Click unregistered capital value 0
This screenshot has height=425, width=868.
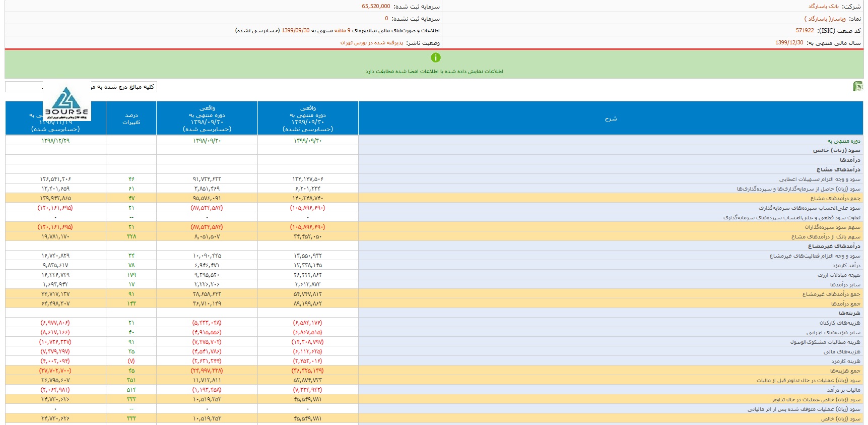387,19
